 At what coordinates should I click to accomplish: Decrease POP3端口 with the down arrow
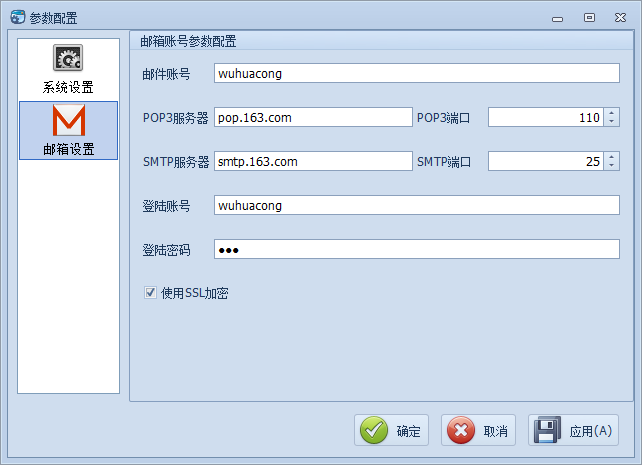611,122
